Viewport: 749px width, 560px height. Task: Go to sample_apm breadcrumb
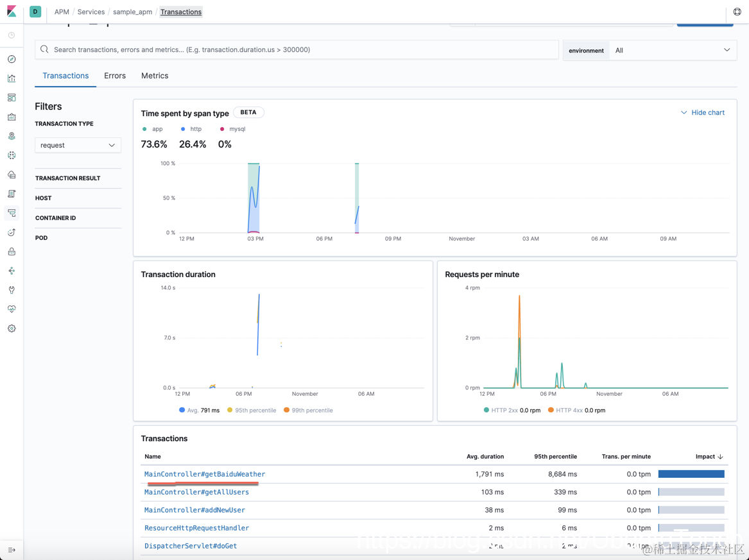coord(132,12)
